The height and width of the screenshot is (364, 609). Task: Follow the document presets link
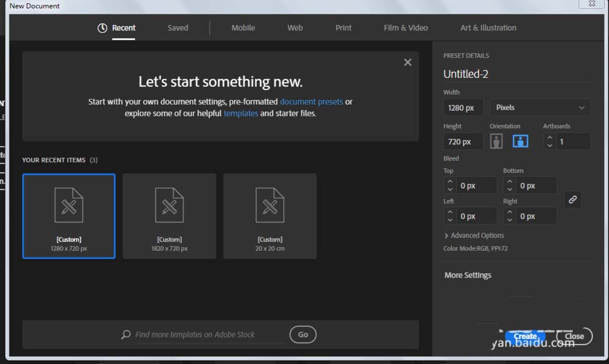pyautogui.click(x=311, y=102)
